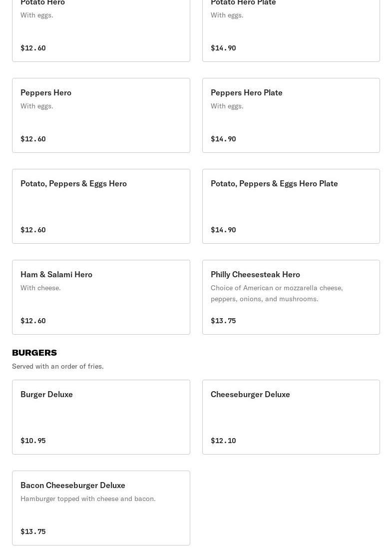This screenshot has height=548, width=392.
Task: Click "Served with an order of fries" text
Action: click(57, 366)
